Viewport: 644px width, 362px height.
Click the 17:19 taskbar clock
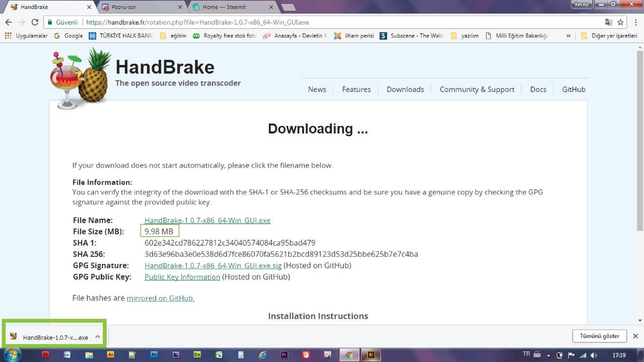click(619, 355)
